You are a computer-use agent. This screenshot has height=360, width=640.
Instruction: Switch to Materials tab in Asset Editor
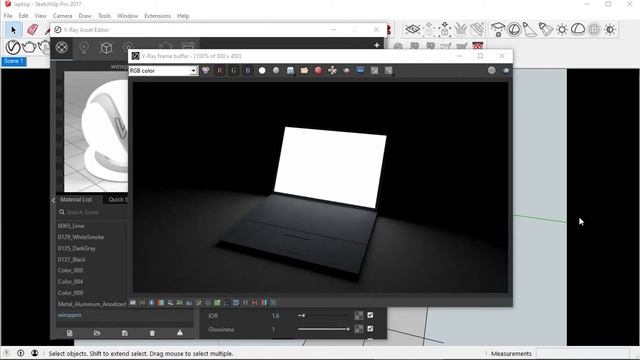click(62, 47)
